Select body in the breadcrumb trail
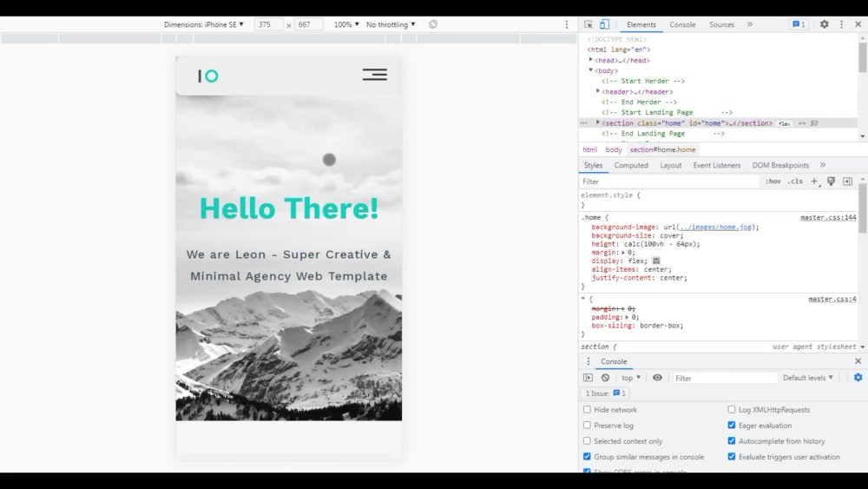 614,149
